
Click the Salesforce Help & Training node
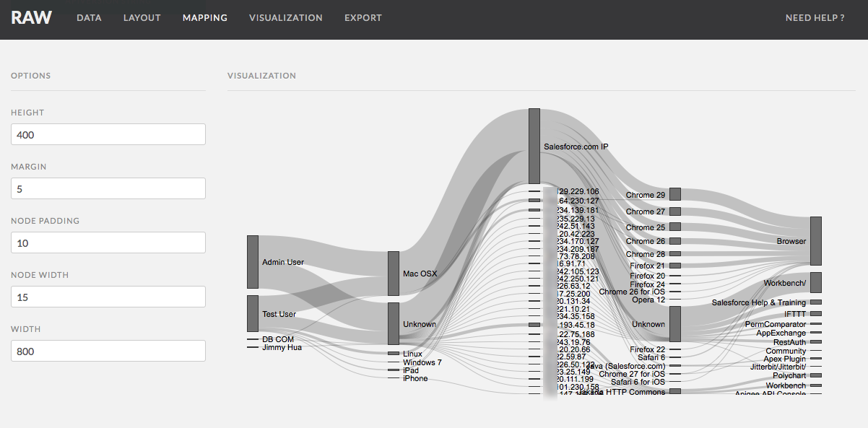tap(817, 302)
